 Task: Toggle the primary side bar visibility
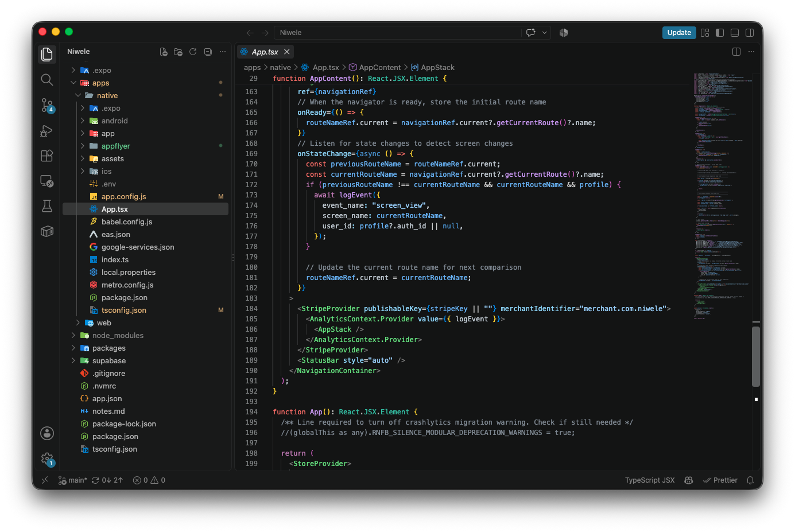click(x=720, y=33)
